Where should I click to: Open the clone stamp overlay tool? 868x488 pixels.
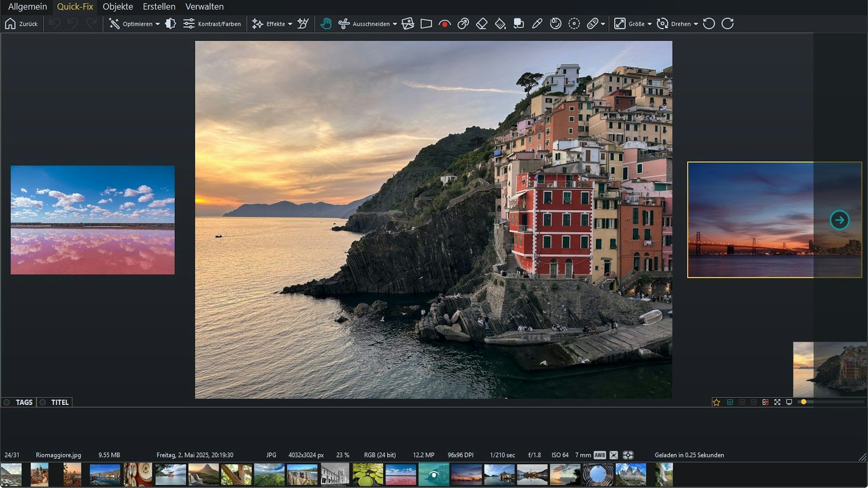point(519,24)
